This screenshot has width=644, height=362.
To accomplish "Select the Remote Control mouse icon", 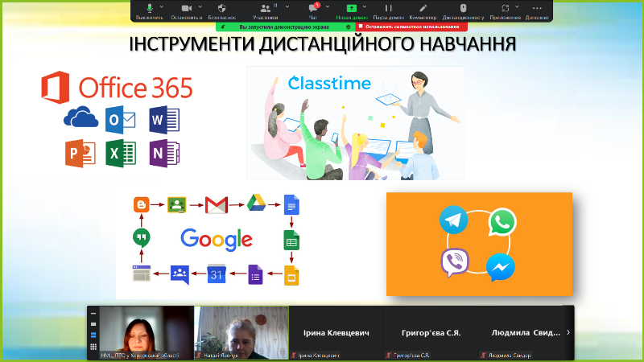I will [463, 8].
